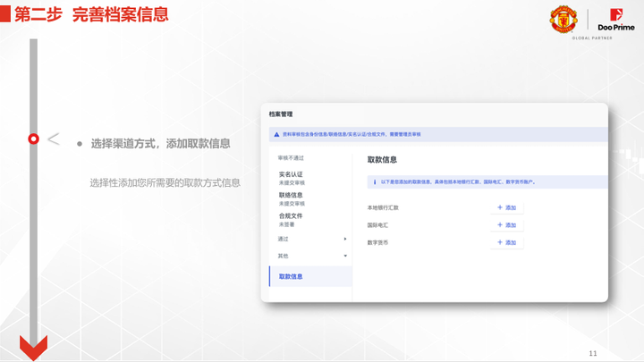
Task: Click the 资料审核包含身份信息 notice banner text
Action: coord(352,134)
